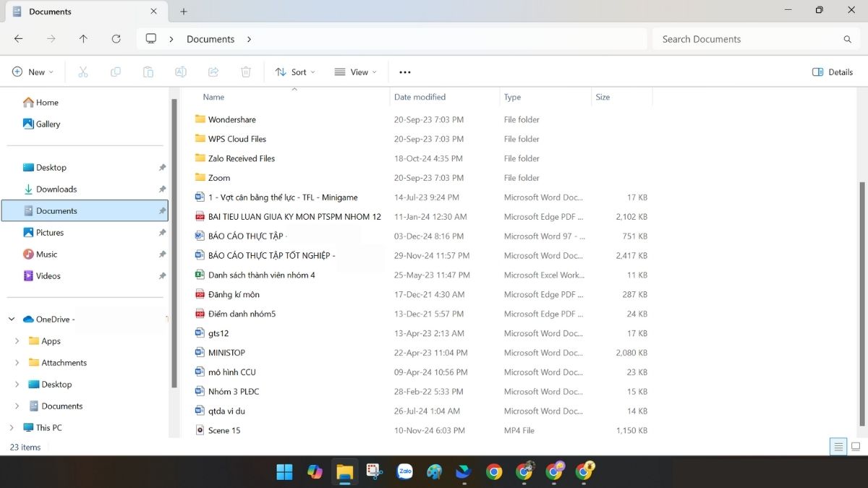
Task: Select the qtda vi du document
Action: click(226, 411)
